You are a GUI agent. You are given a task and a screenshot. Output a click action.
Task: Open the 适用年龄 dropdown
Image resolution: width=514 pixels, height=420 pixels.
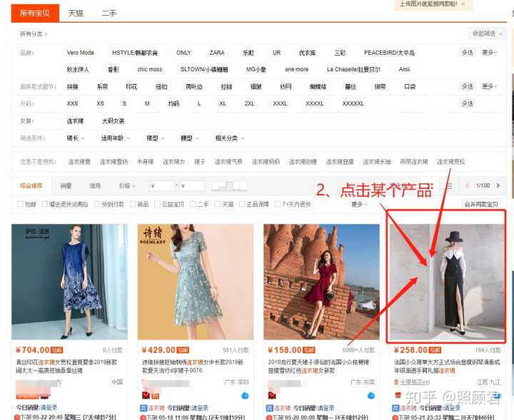[x=116, y=138]
